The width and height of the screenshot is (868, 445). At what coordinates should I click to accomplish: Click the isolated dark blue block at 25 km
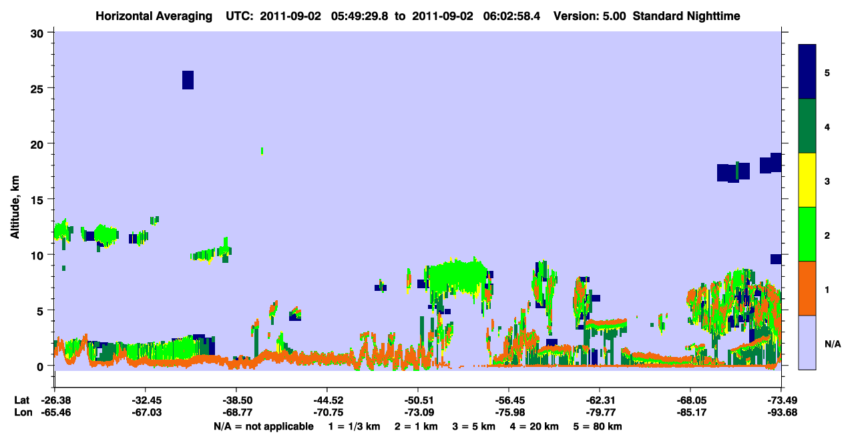188,79
